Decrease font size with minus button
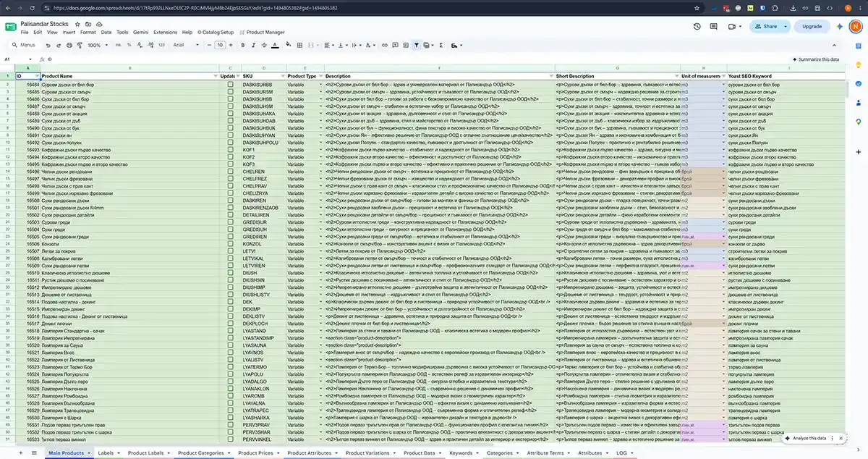This screenshot has height=459, width=868. click(x=209, y=45)
